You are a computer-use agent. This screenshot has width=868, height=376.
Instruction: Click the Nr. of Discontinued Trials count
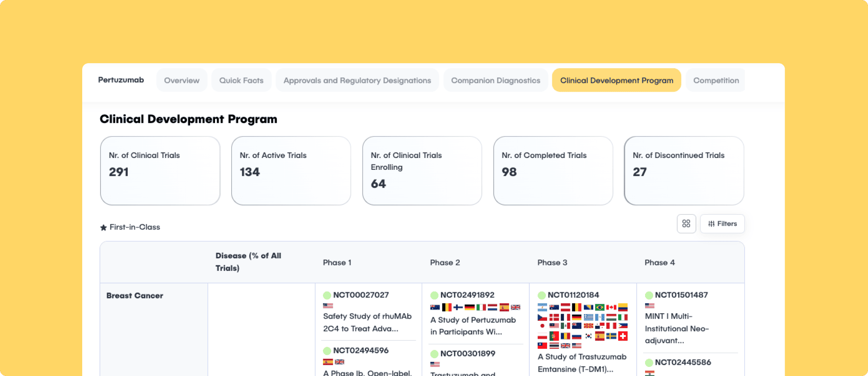tap(639, 172)
